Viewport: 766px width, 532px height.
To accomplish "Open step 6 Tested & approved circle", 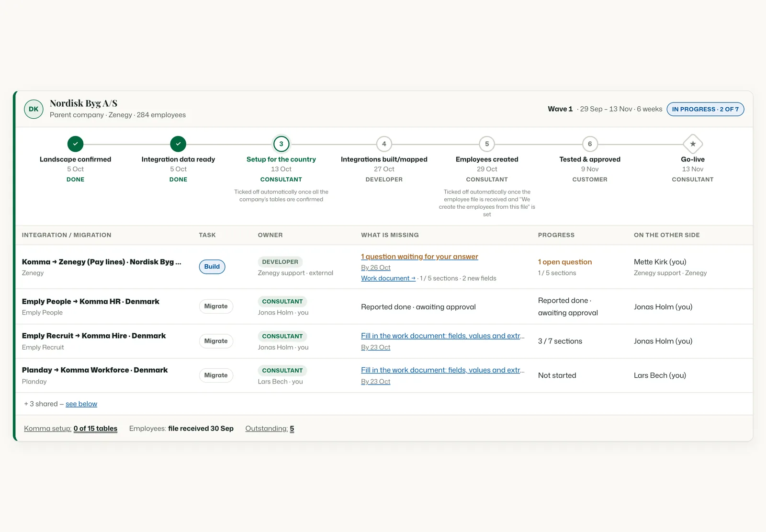I will click(x=590, y=144).
